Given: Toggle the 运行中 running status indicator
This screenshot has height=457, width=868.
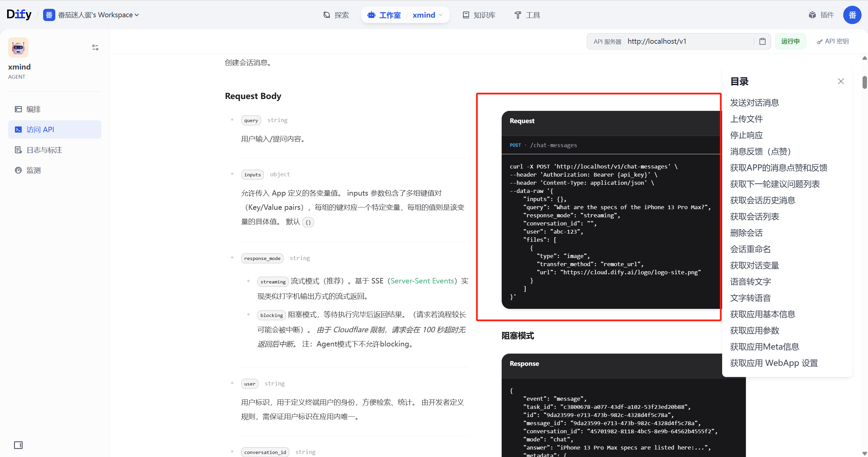Looking at the screenshot, I should (790, 41).
